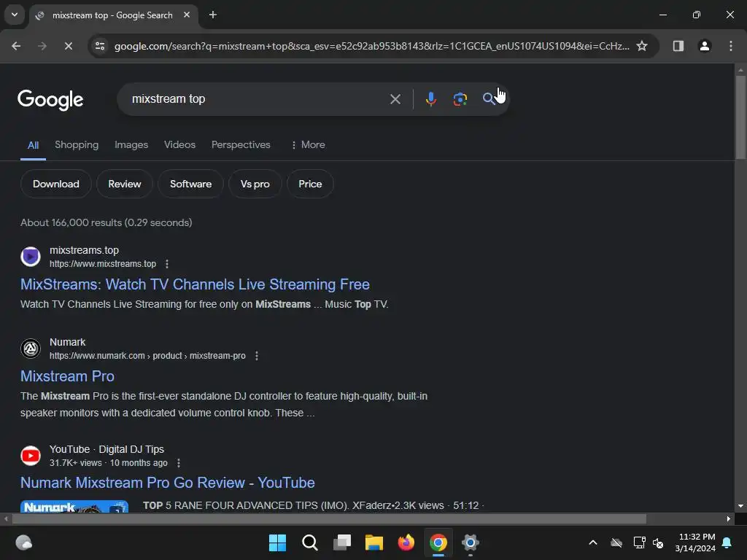Select the Software suggestion chip
Viewport: 747px width, 560px height.
pyautogui.click(x=190, y=184)
